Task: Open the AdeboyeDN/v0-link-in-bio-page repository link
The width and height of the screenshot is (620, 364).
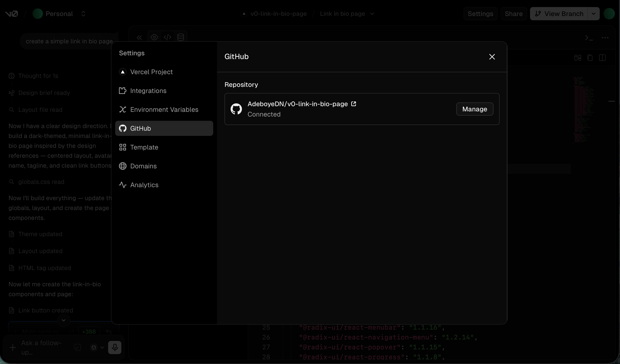Action: coord(302,104)
